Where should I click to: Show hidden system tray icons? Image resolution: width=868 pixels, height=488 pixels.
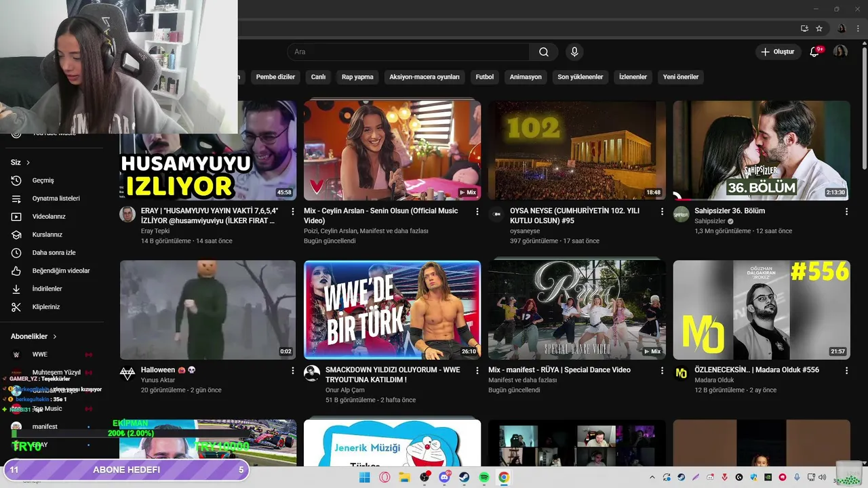click(652, 477)
